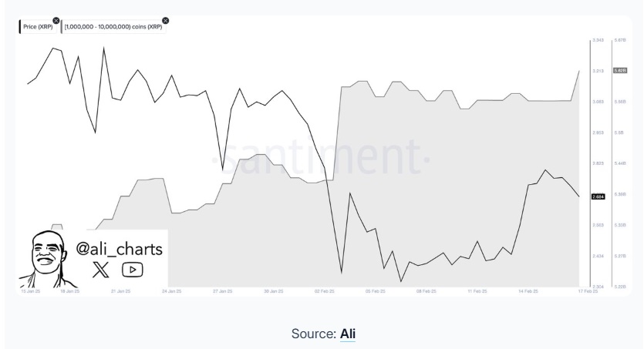The width and height of the screenshot is (644, 349).
Task: Select the 27 Jan 25 date marker
Action: click(x=223, y=291)
